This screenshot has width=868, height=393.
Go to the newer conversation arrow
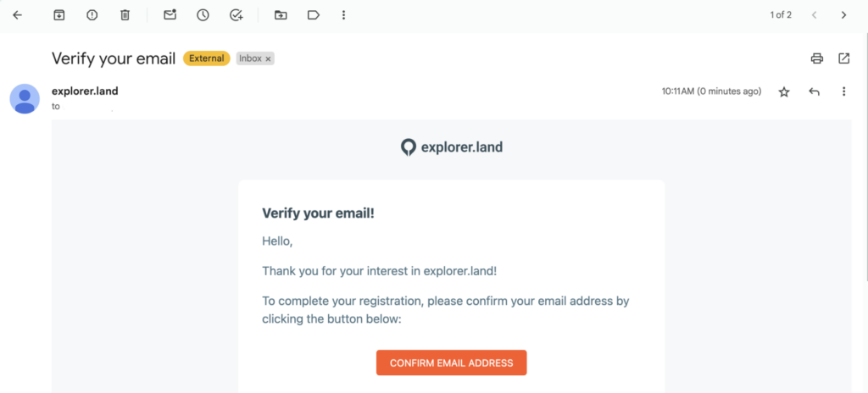[x=814, y=15]
